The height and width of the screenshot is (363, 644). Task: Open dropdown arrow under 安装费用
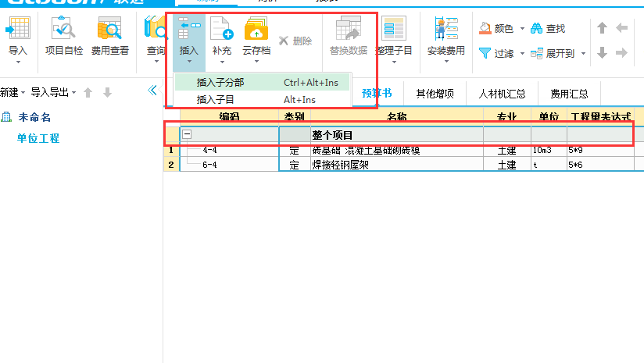[446, 62]
